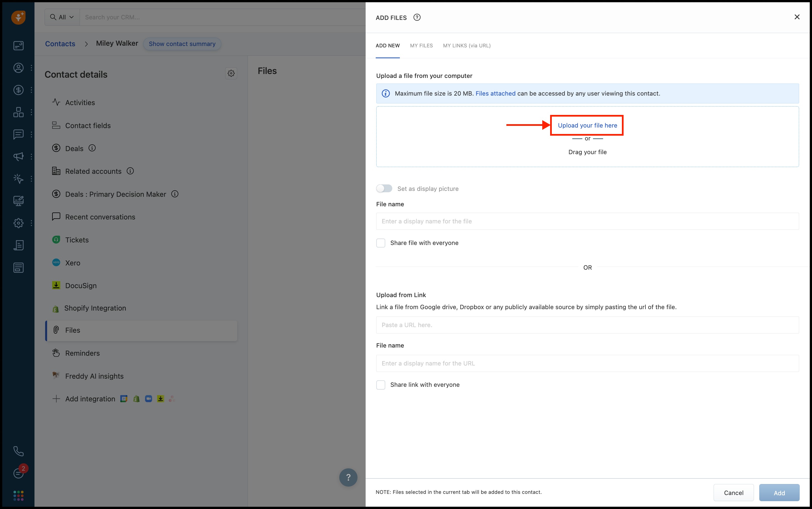Image resolution: width=812 pixels, height=509 pixels.
Task: Enable Set as display picture toggle
Action: pyautogui.click(x=384, y=189)
